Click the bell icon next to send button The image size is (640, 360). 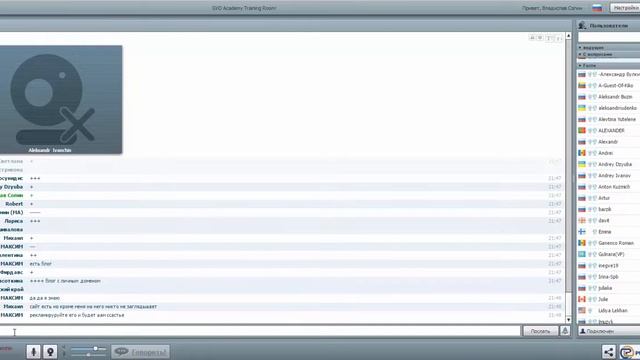point(565,331)
